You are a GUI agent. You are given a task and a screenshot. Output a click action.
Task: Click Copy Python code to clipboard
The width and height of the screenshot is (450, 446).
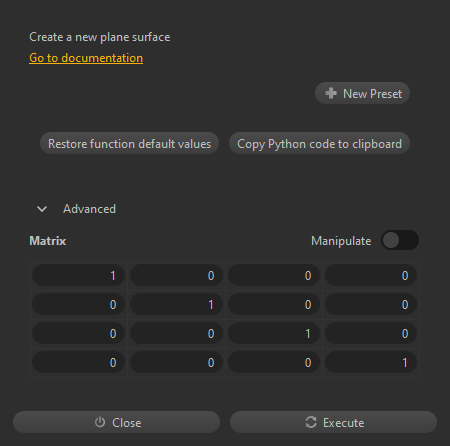pos(319,143)
